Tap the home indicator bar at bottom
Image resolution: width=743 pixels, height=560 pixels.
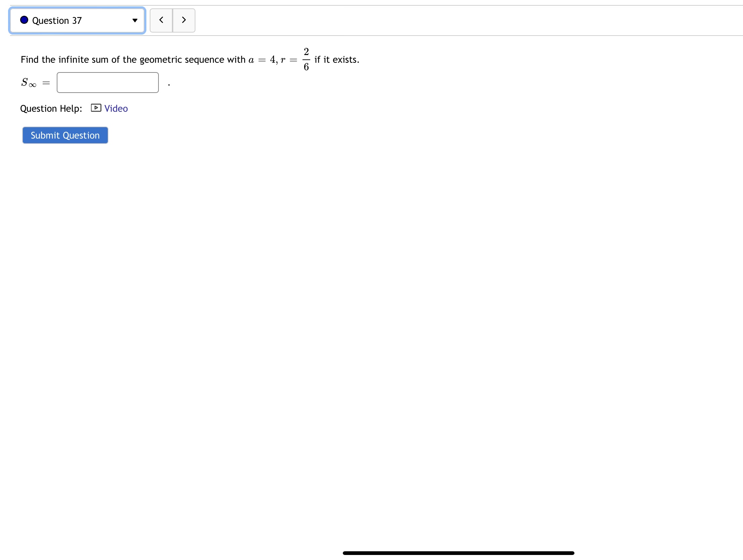tap(458, 553)
